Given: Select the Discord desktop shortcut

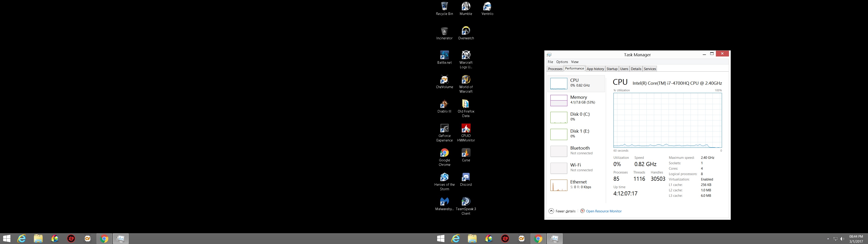Looking at the screenshot, I should point(466,179).
